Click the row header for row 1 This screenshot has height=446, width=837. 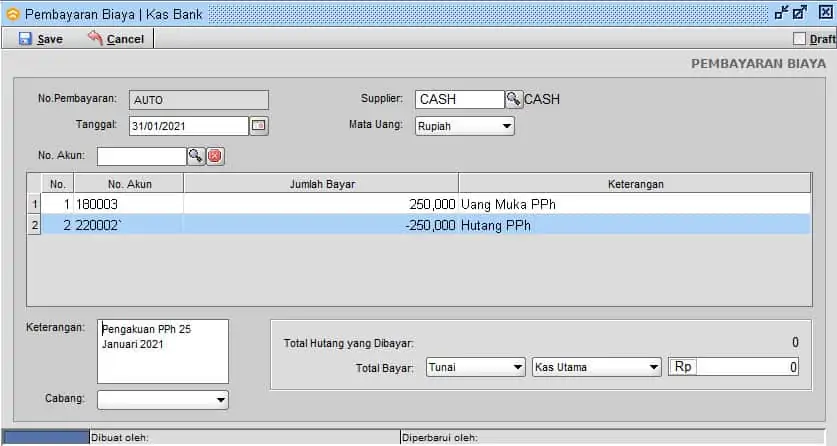click(x=34, y=204)
